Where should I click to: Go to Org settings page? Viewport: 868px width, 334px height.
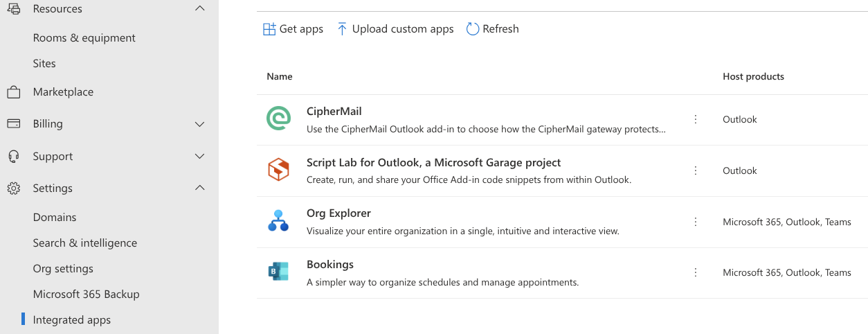click(63, 269)
